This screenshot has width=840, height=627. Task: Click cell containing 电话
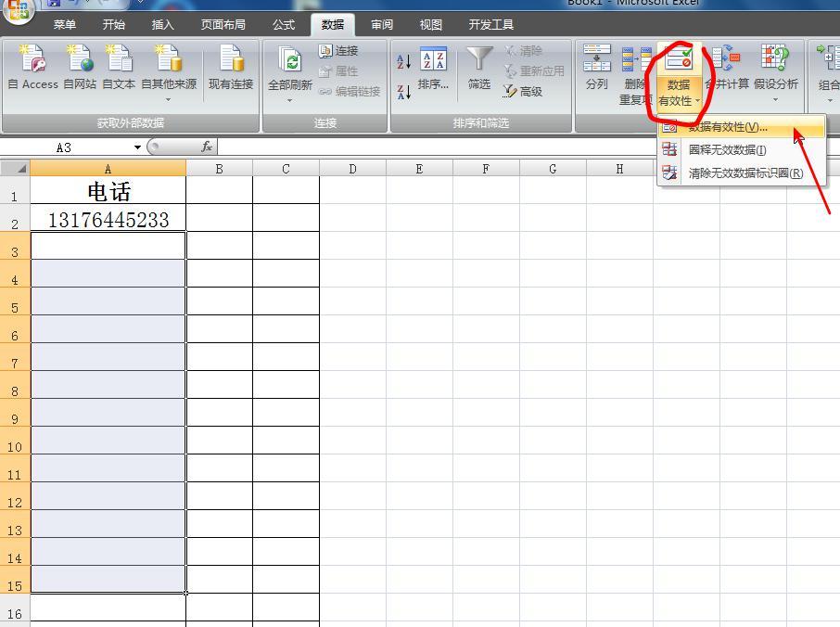pyautogui.click(x=108, y=190)
